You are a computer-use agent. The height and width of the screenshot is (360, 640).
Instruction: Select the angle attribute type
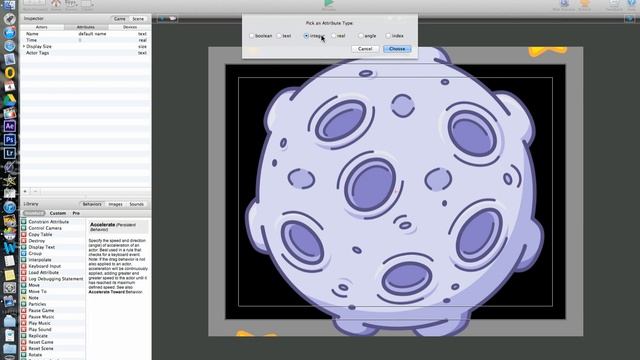(361, 36)
